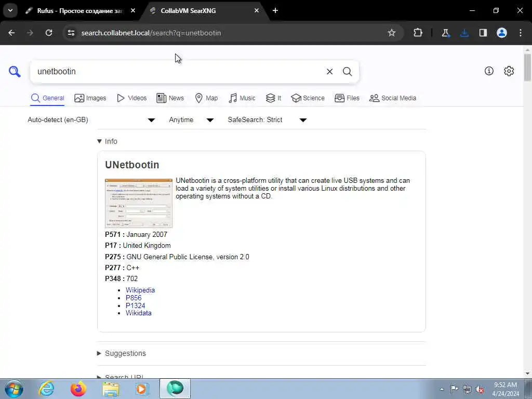Screen dimensions: 532x399
Task: Open the P1324 link
Action: 135,305
